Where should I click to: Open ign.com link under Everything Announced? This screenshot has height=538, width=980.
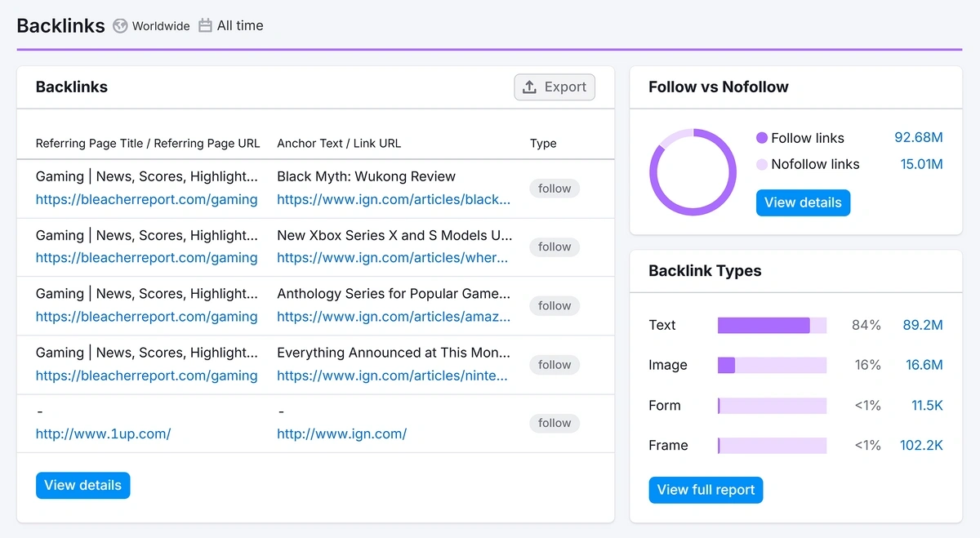(393, 376)
